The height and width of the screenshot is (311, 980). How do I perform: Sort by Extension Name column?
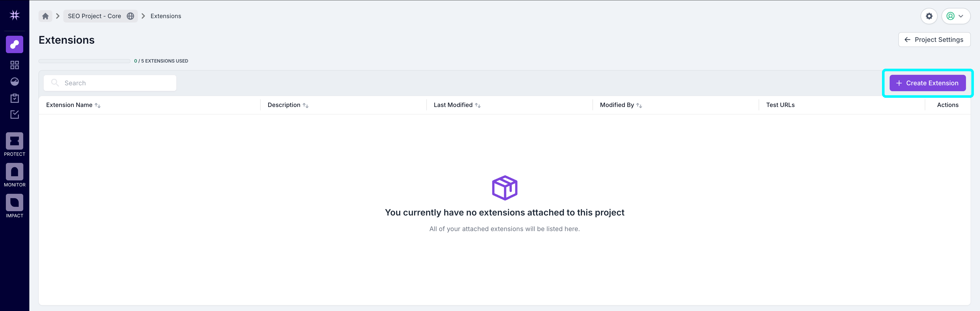(x=73, y=105)
